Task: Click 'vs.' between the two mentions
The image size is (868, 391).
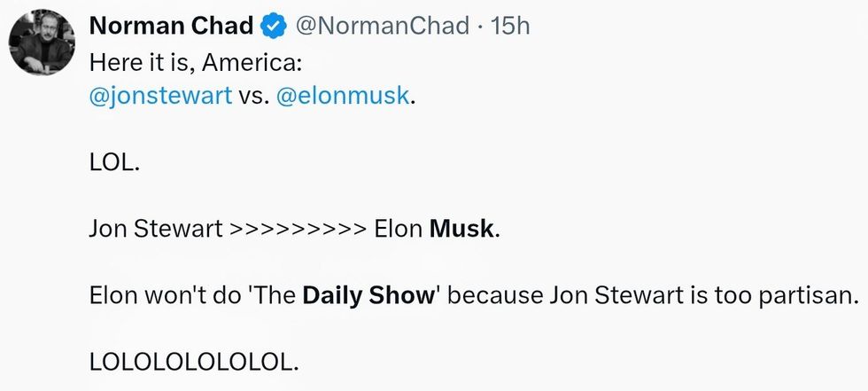Action: click(254, 96)
